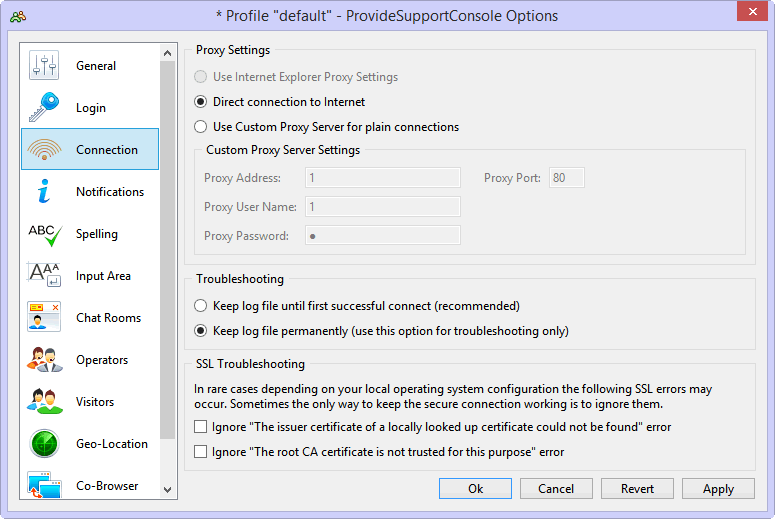The height and width of the screenshot is (519, 775).
Task: Click the sidebar scroll up arrow
Action: coord(168,53)
